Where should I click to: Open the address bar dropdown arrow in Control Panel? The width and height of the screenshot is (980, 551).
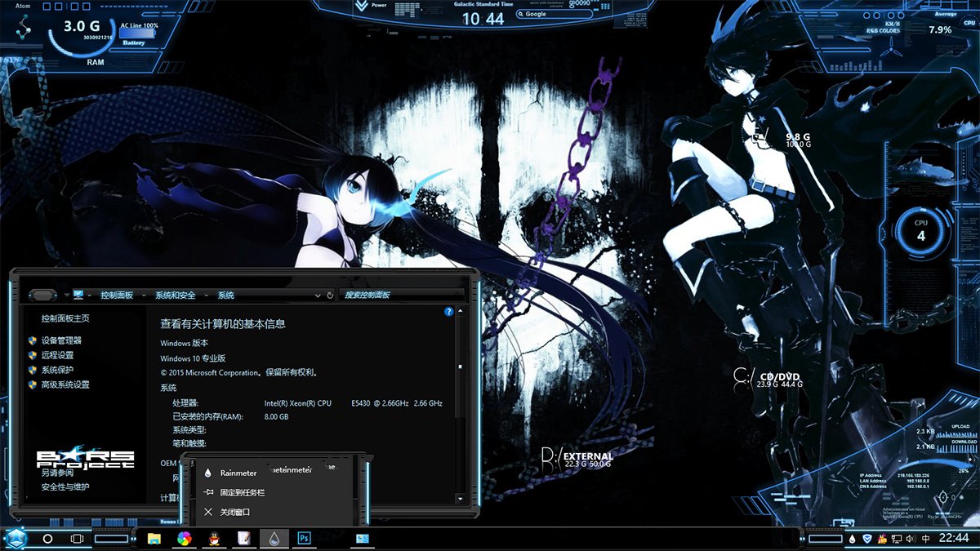(318, 295)
